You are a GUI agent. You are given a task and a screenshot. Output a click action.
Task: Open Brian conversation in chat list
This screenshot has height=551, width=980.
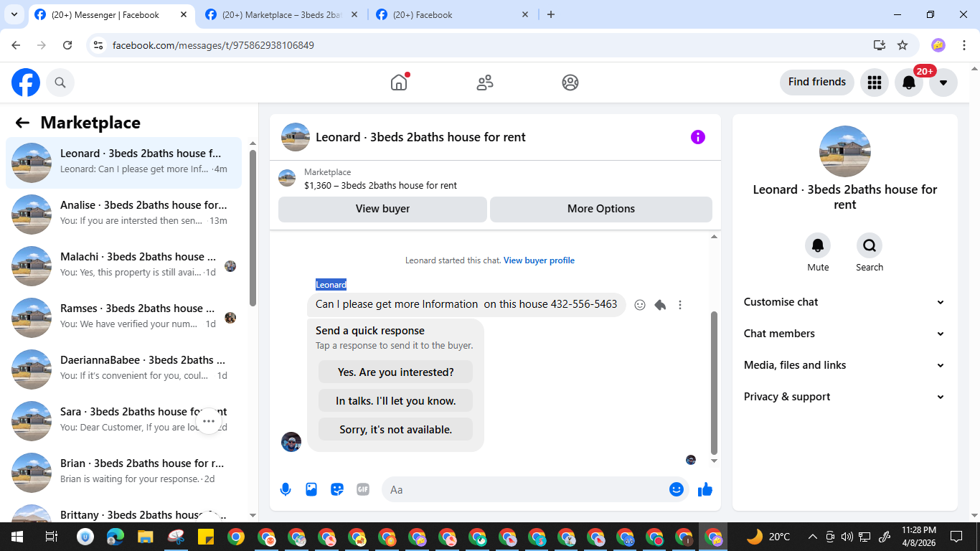123,473
